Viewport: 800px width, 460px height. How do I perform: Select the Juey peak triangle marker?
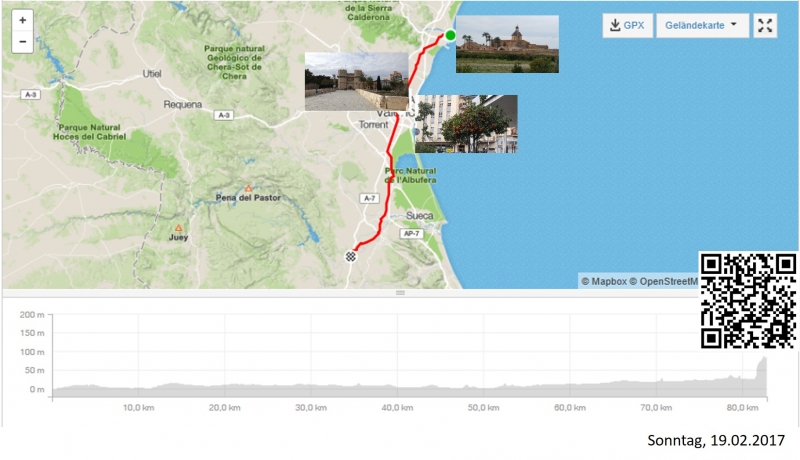[x=178, y=228]
